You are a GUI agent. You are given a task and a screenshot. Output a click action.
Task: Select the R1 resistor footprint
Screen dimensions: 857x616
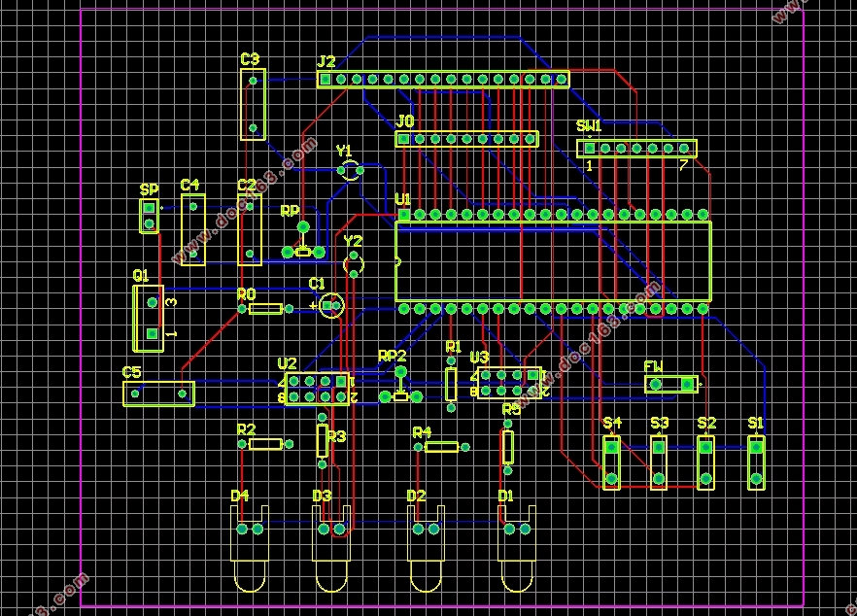point(451,384)
